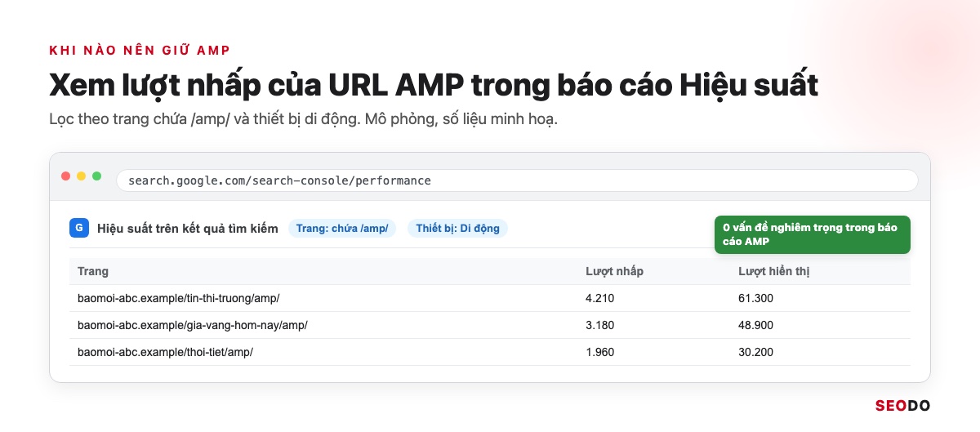Click the 30.200 impressions value
This screenshot has height=432, width=980.
click(x=755, y=352)
